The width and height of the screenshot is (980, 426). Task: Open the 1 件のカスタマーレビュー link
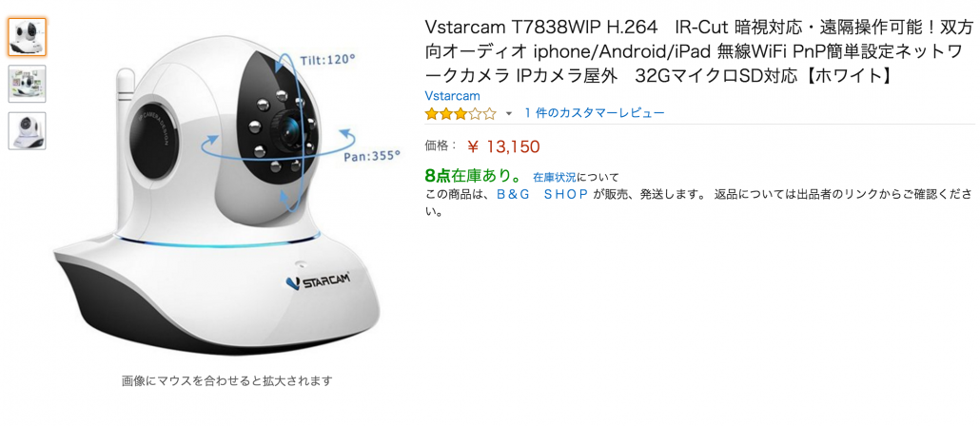pyautogui.click(x=595, y=113)
